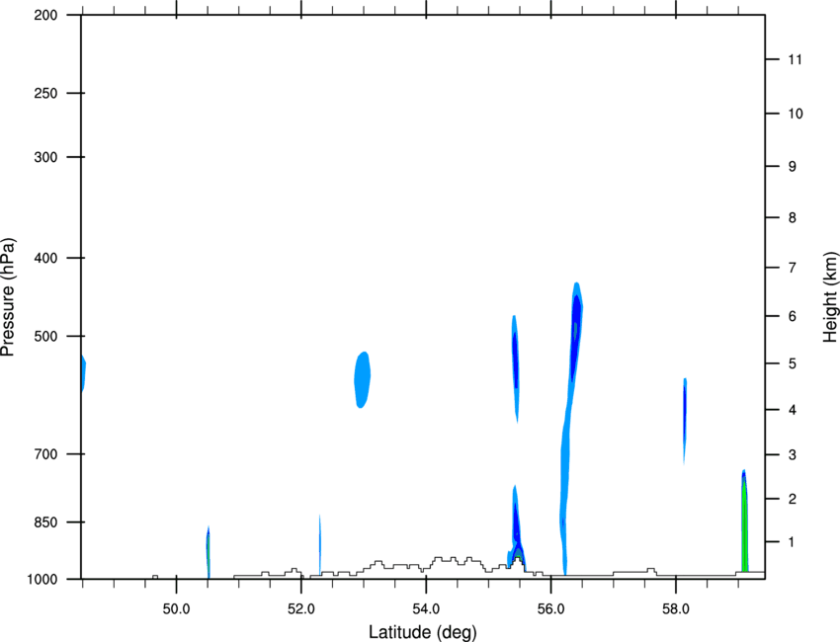Click the 6 km height label
840x642 pixels.
(793, 316)
